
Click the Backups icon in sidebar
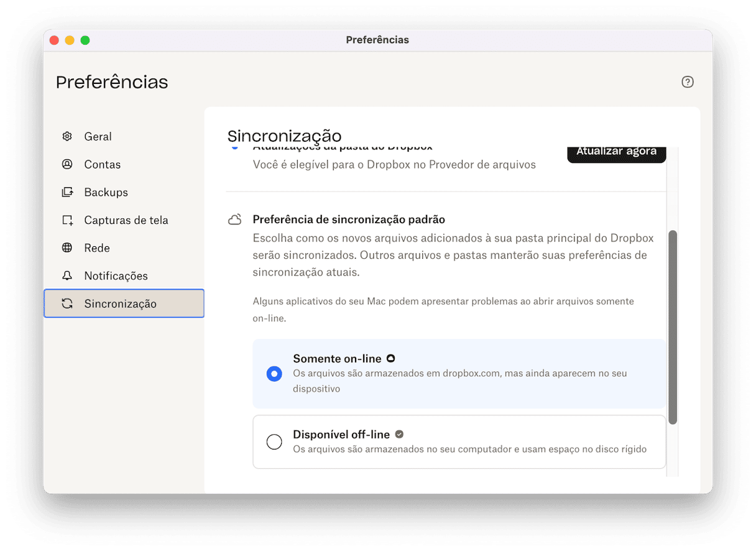(x=67, y=192)
